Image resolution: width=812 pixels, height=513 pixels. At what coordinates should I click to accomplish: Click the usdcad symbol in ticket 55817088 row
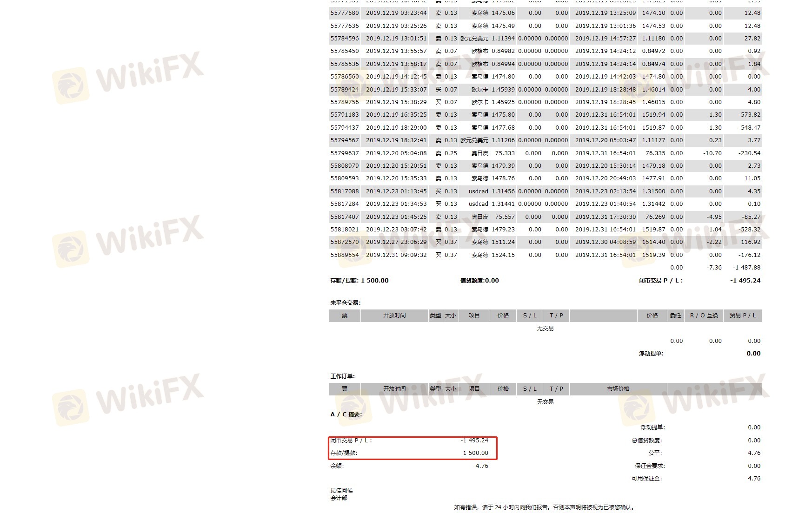click(x=478, y=191)
